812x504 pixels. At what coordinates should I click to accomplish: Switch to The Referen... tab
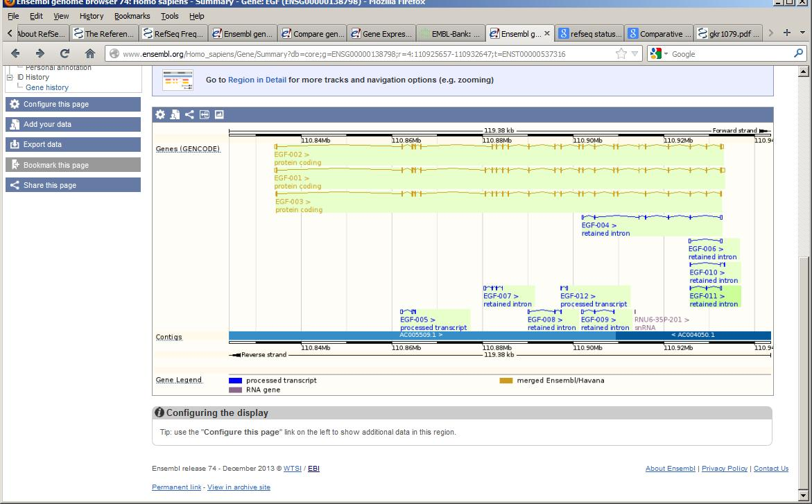point(104,33)
